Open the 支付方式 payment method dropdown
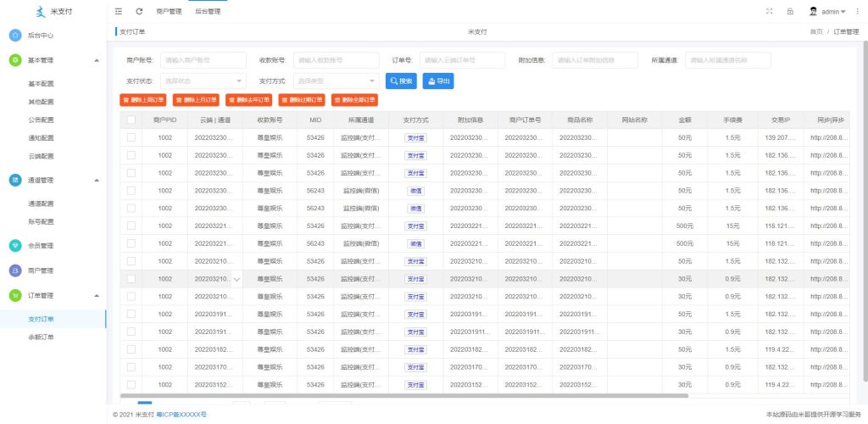Screen dimensions: 868x424 pos(337,81)
